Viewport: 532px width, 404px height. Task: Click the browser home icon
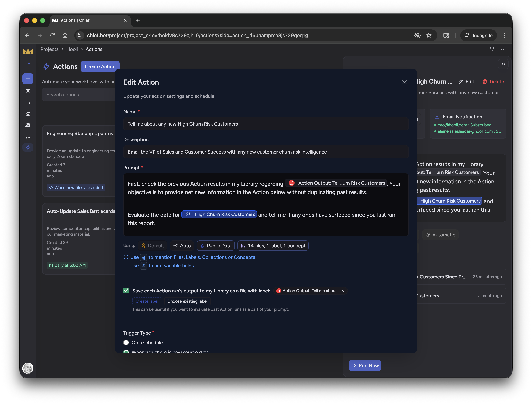tap(65, 35)
